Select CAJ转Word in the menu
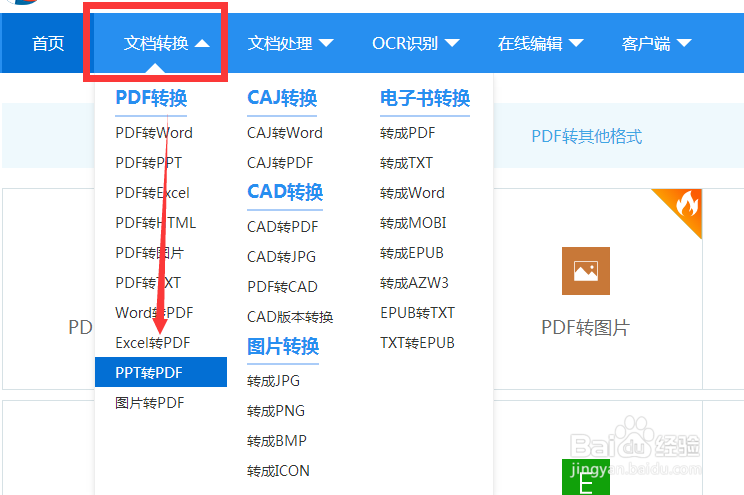 click(x=285, y=133)
